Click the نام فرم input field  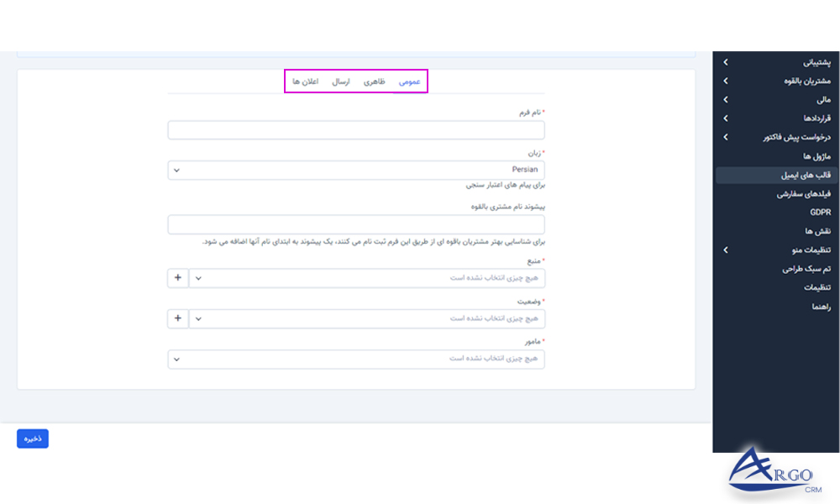pyautogui.click(x=355, y=130)
